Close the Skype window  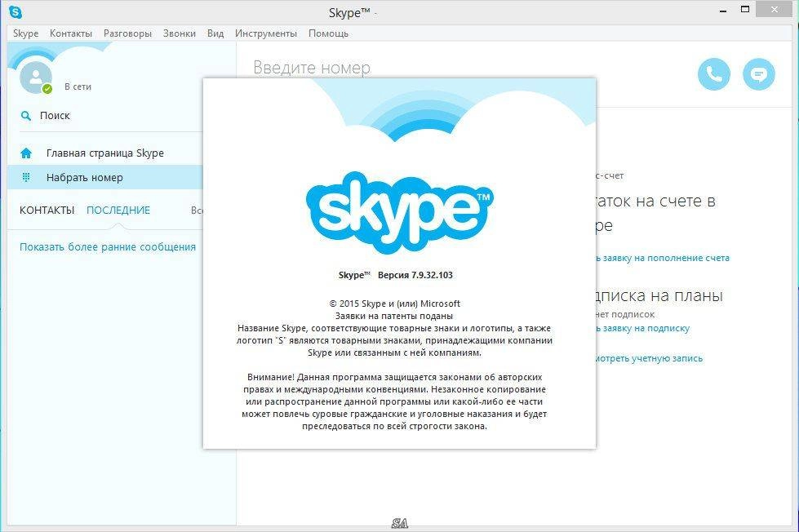point(775,10)
